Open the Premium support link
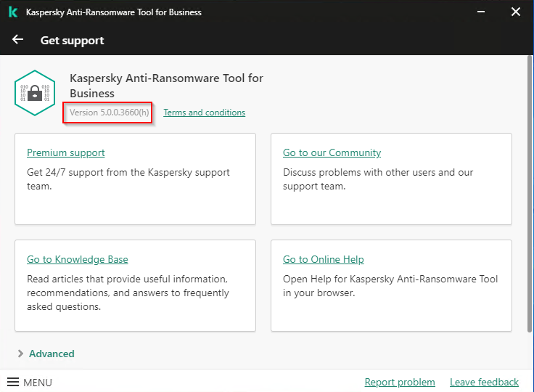534x392 pixels. [66, 152]
